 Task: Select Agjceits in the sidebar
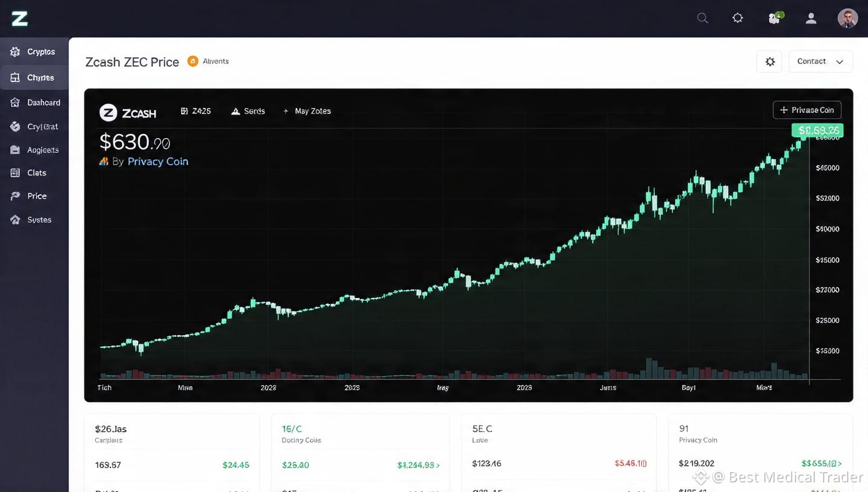click(x=34, y=150)
